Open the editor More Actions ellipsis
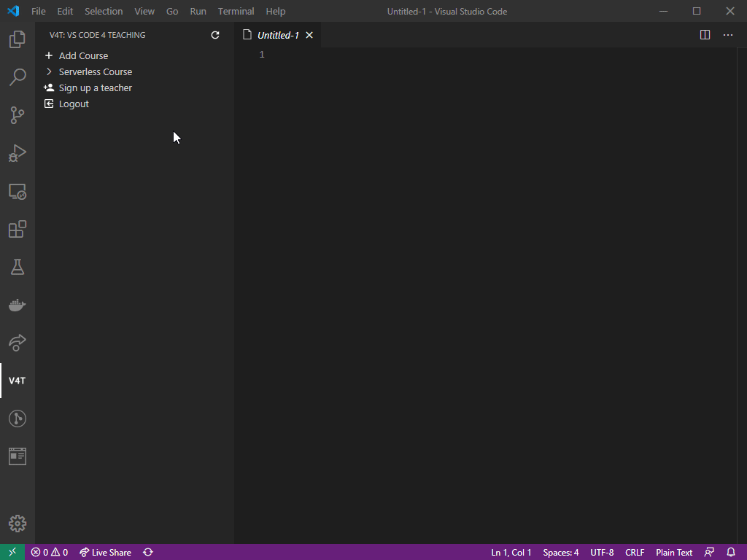Viewport: 747px width, 560px height. click(x=728, y=35)
